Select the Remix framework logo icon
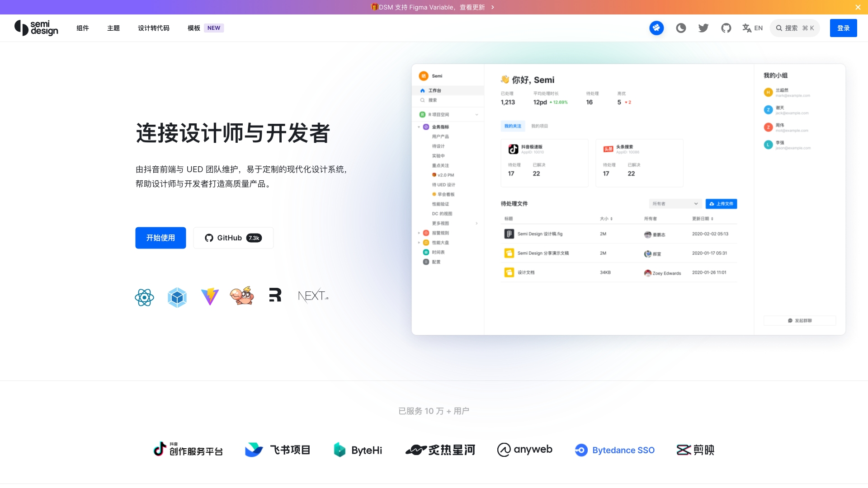This screenshot has width=868, height=488. click(275, 295)
